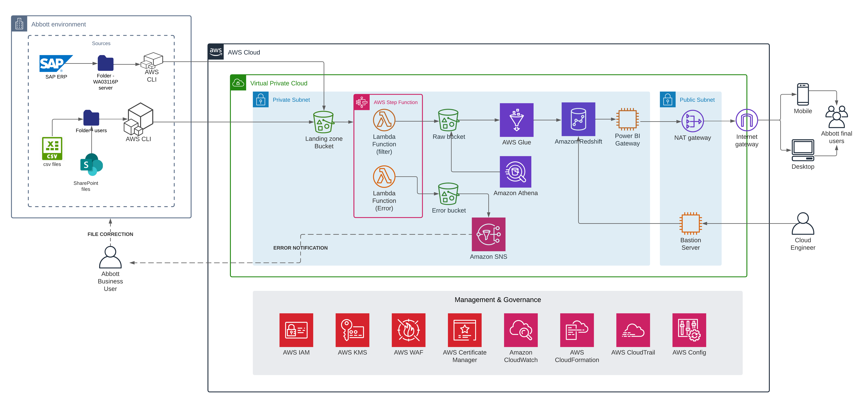Select the Raw bucket icon
The height and width of the screenshot is (409, 868).
pos(449,120)
